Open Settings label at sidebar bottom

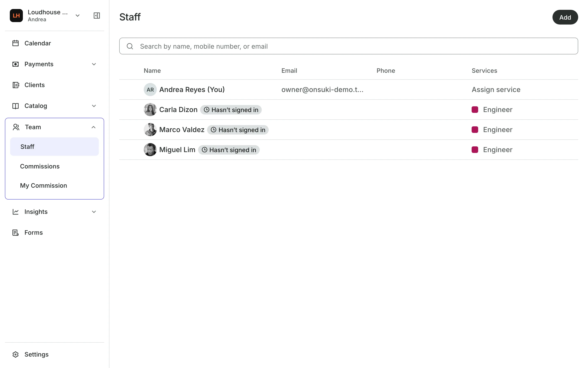click(x=37, y=354)
